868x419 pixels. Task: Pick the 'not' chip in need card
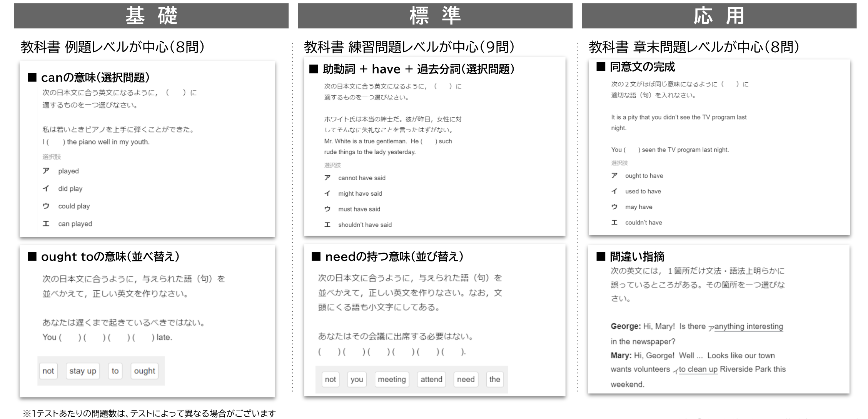(x=331, y=379)
